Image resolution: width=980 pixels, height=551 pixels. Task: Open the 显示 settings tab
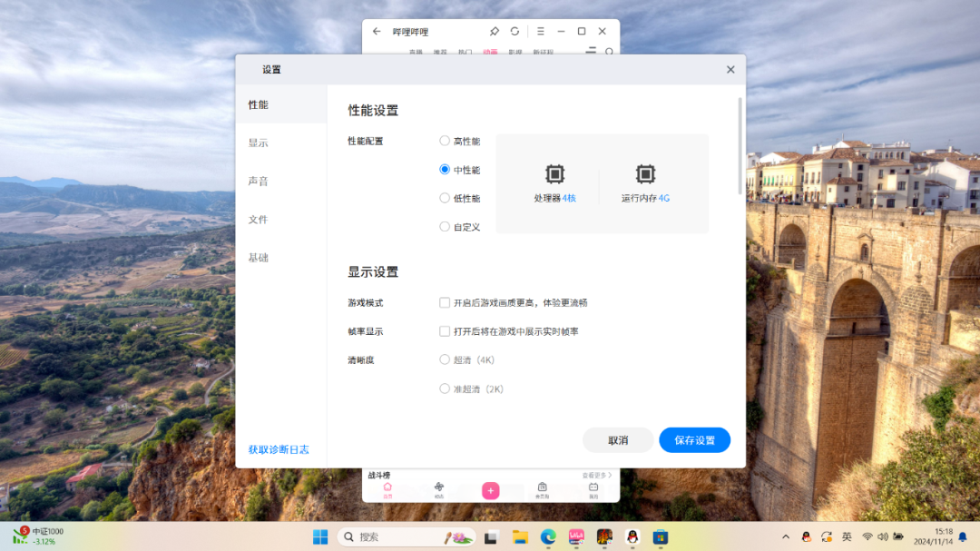pos(281,143)
